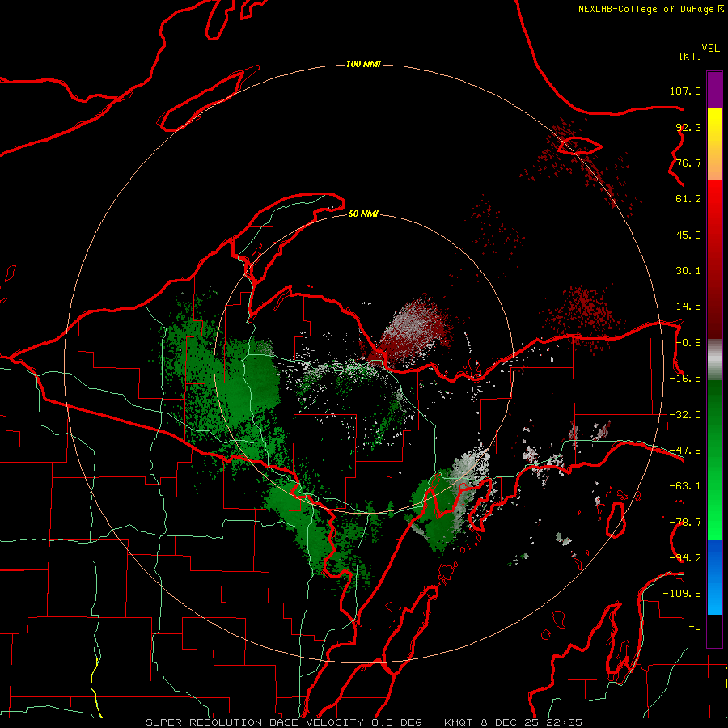
Task: Click the 14.5 velocity legend value
Action: (688, 307)
